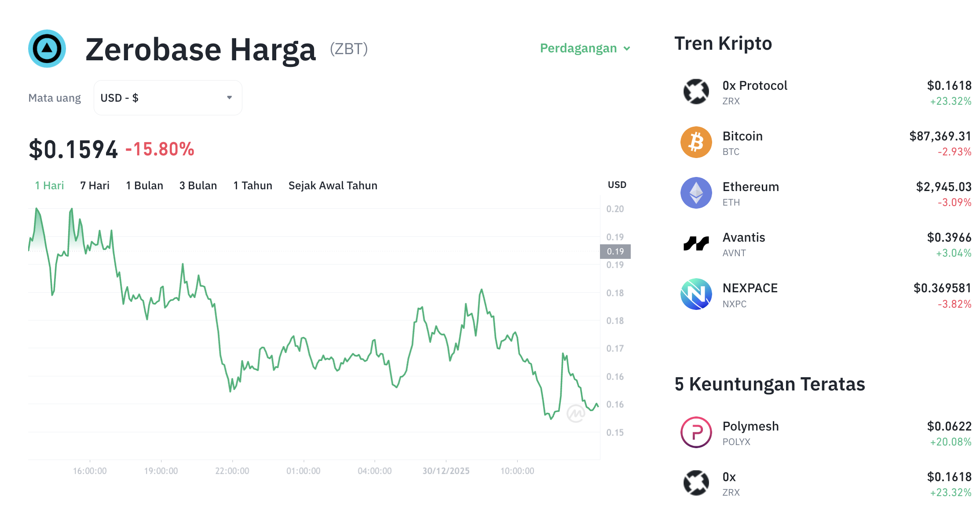Click the NEXPACE NXPC icon

tap(695, 294)
